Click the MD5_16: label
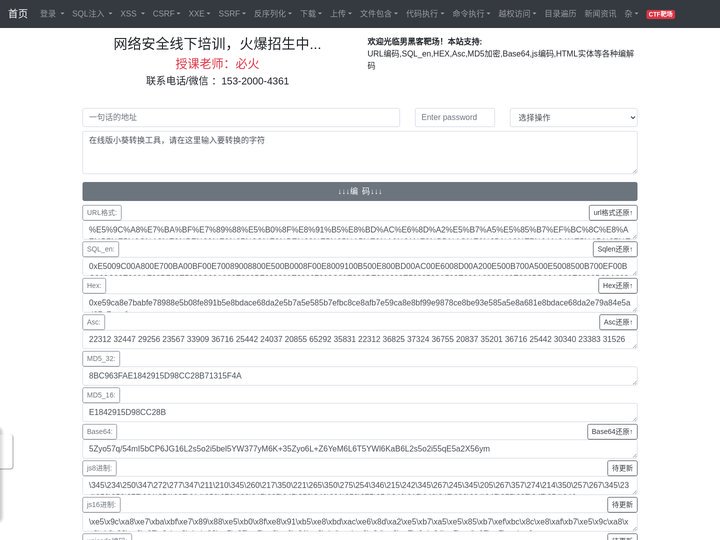The image size is (720, 540). coord(101,395)
